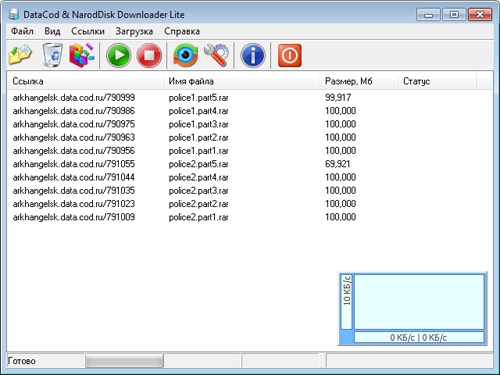Image resolution: width=500 pixels, height=375 pixels.
Task: Click file name police2.part4.rar
Action: [198, 177]
